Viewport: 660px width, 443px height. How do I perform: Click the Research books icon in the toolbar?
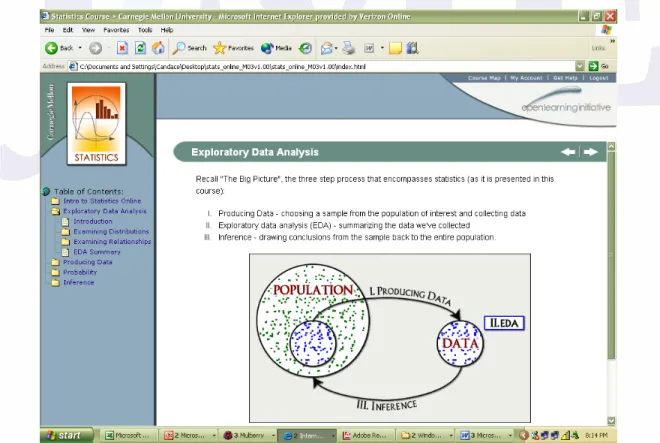tap(412, 48)
